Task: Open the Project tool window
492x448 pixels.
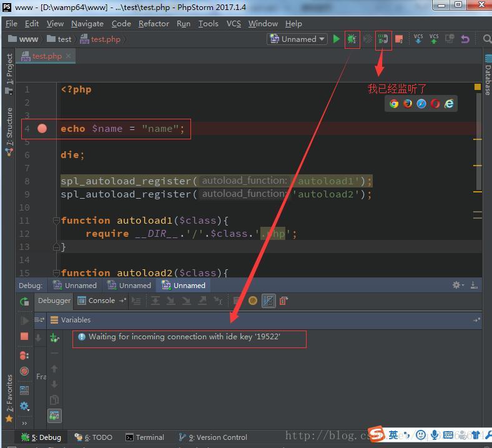Action: (x=9, y=74)
